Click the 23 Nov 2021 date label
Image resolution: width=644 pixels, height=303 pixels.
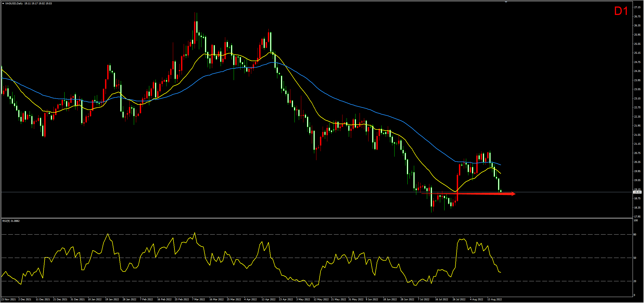pyautogui.click(x=8, y=299)
